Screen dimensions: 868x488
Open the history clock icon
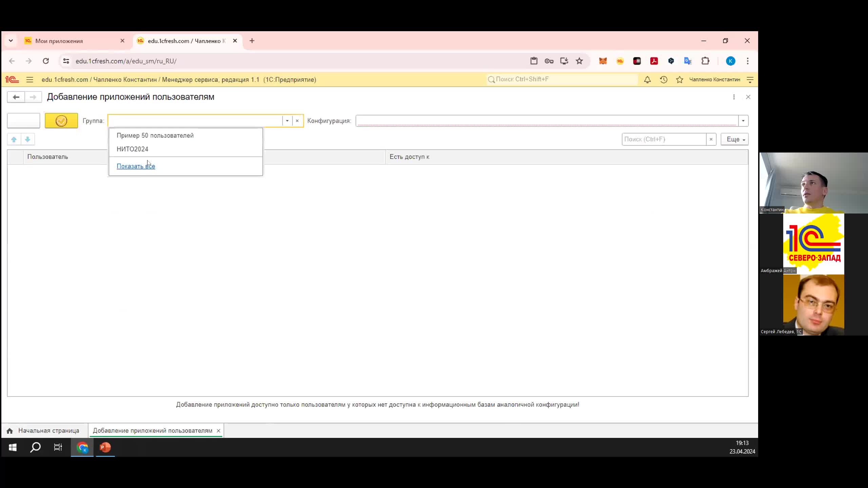[x=664, y=80]
